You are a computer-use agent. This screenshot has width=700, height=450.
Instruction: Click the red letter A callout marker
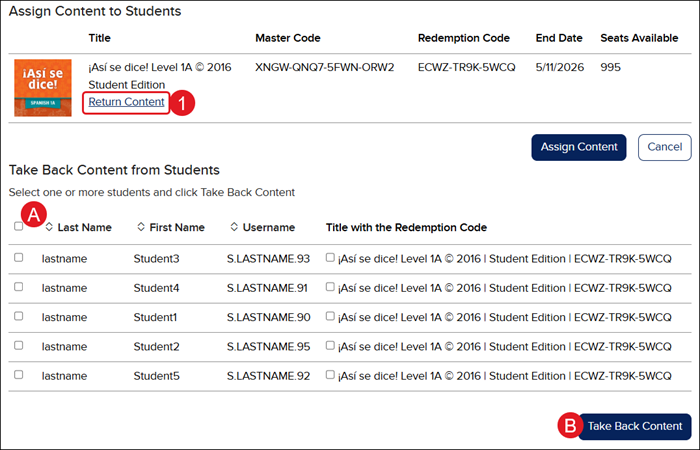click(x=34, y=213)
